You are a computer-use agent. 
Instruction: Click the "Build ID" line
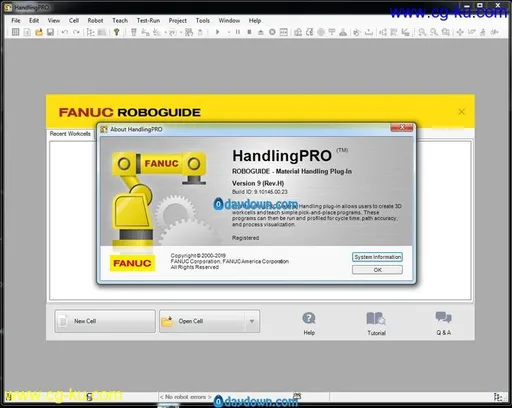click(x=260, y=192)
